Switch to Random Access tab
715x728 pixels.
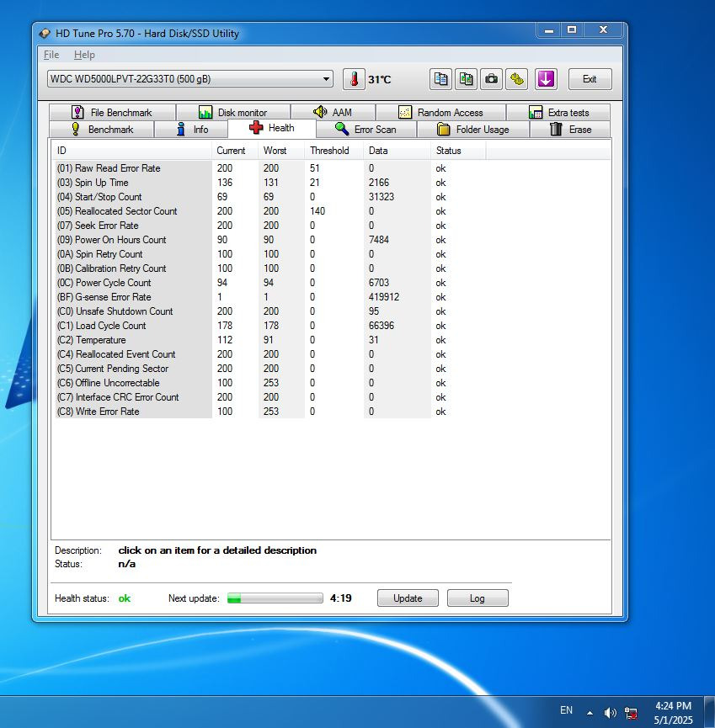point(440,113)
